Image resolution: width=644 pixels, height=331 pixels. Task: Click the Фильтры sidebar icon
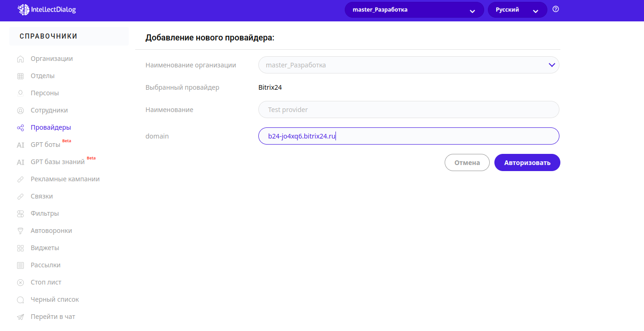tap(20, 214)
